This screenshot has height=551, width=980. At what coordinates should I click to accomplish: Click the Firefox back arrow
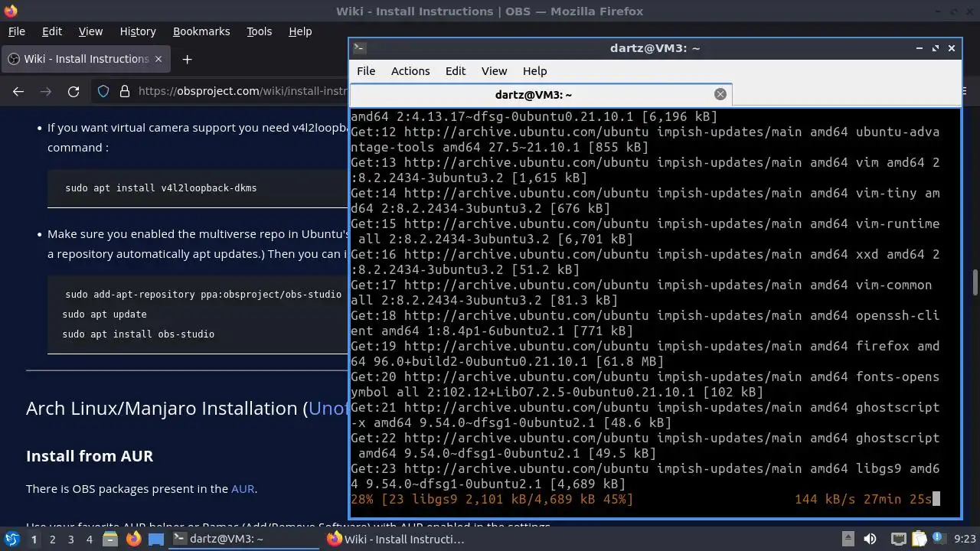(18, 91)
